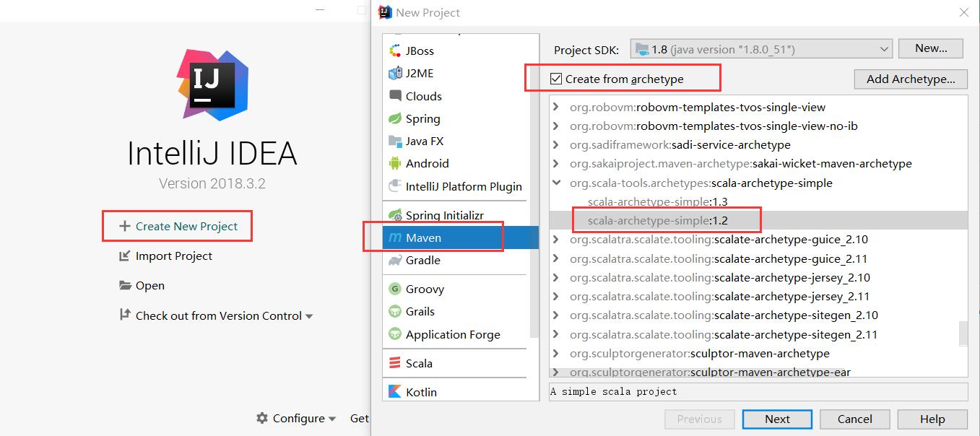Click the JBoss icon in project types
Viewport: 980px width, 436px height.
395,51
